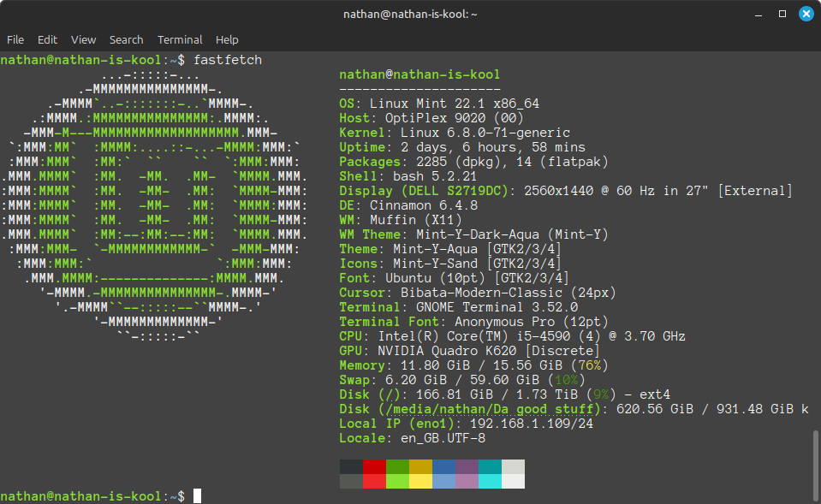Minimize the terminal window

pos(759,15)
